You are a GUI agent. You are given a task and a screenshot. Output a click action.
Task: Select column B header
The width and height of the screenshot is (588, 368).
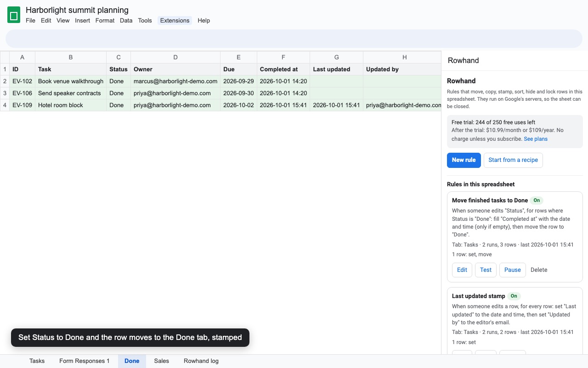tap(71, 57)
